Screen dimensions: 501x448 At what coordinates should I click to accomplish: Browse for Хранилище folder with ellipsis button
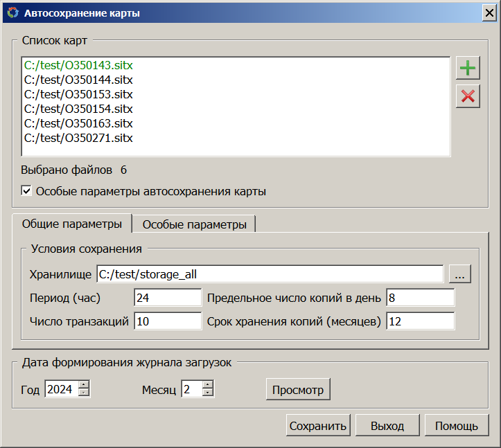460,274
